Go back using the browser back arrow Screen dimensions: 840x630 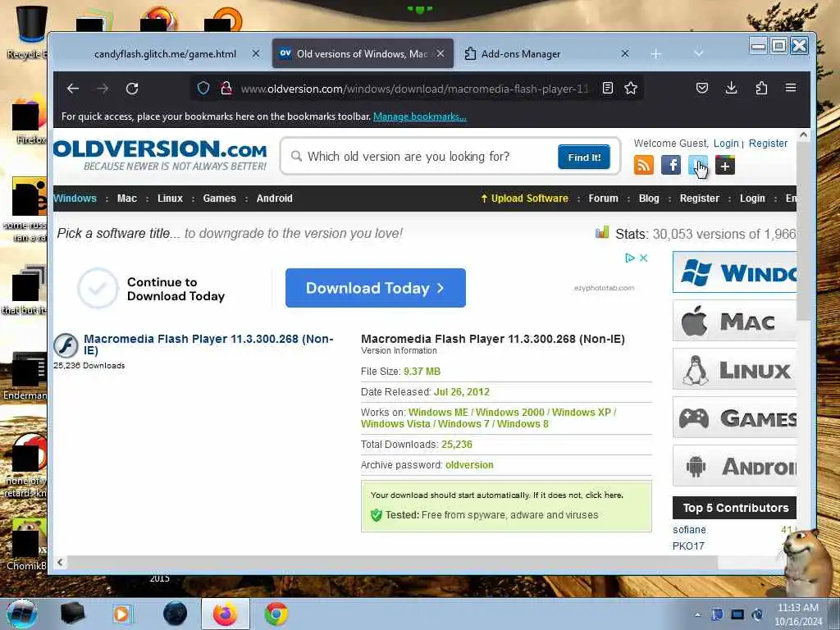(73, 89)
